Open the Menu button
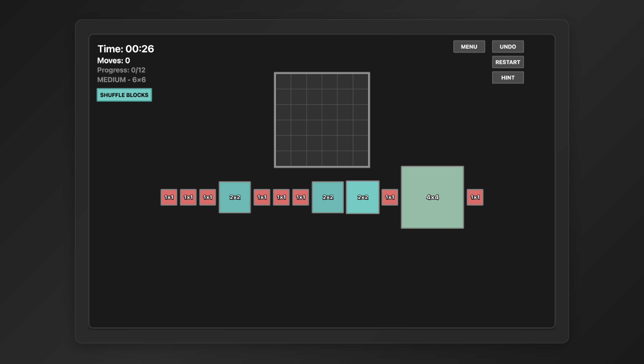The width and height of the screenshot is (644, 364). point(469,47)
